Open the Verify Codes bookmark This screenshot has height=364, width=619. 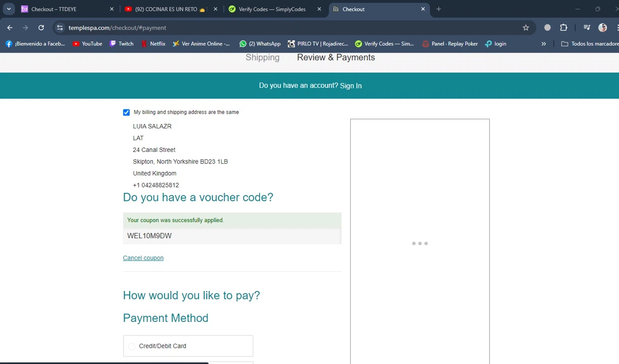point(385,44)
